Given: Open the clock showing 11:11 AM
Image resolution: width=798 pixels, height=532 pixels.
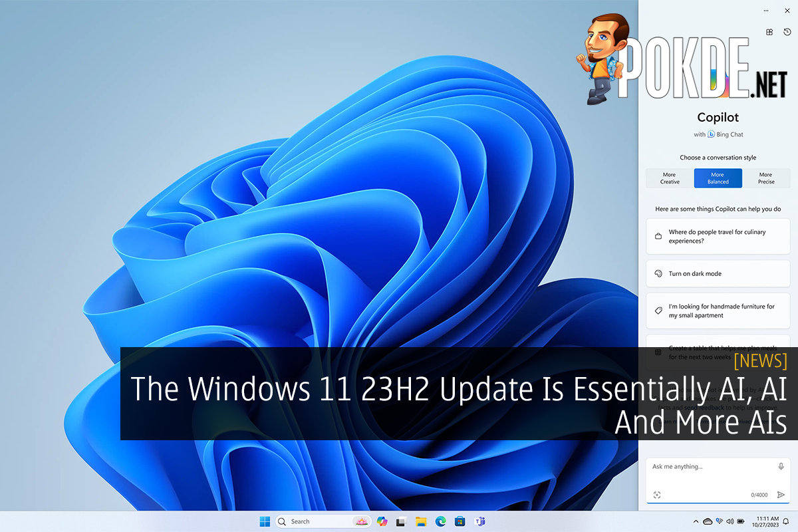Looking at the screenshot, I should (765, 521).
